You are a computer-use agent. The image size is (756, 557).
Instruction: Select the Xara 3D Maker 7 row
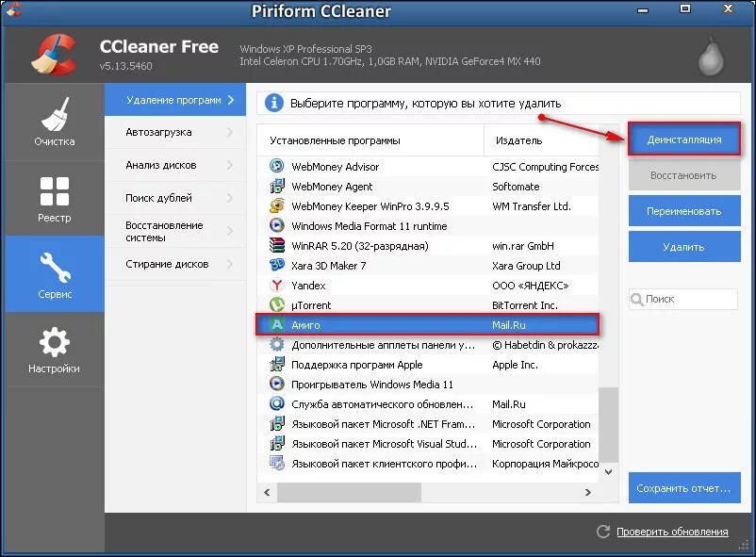point(428,265)
